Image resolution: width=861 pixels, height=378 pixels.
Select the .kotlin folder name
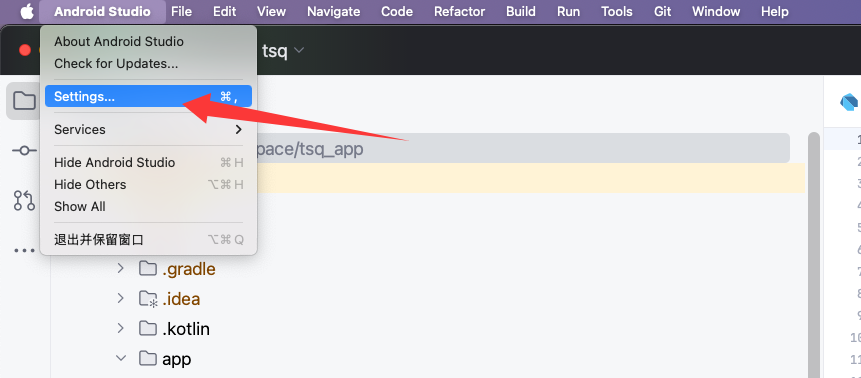186,329
